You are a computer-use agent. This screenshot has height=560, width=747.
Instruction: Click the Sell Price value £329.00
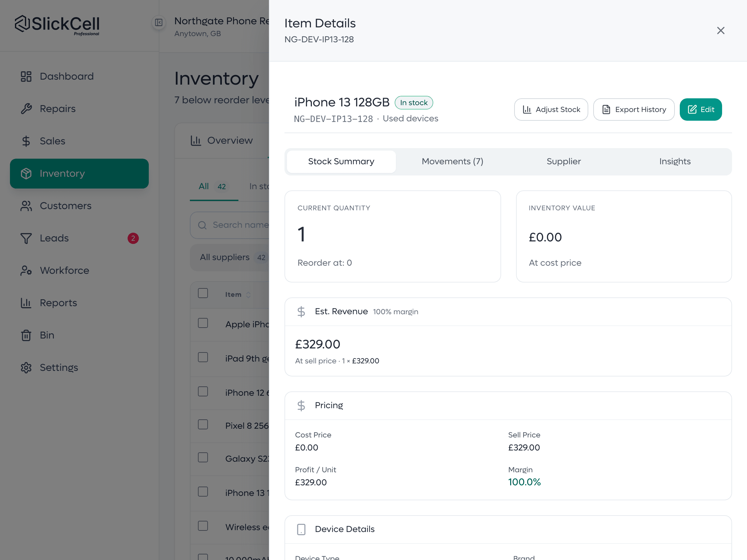point(524,448)
